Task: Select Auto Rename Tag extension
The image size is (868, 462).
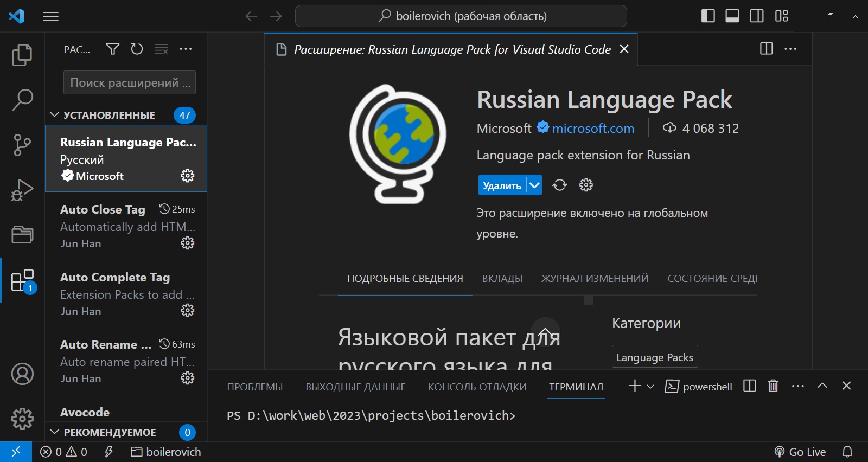Action: pos(126,361)
